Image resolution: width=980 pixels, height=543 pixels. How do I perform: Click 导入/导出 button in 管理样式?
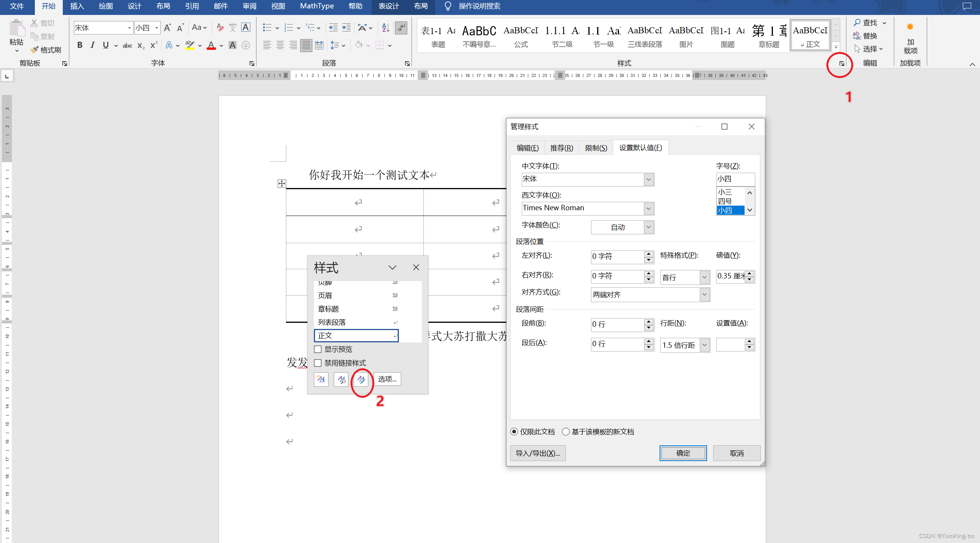(x=538, y=453)
